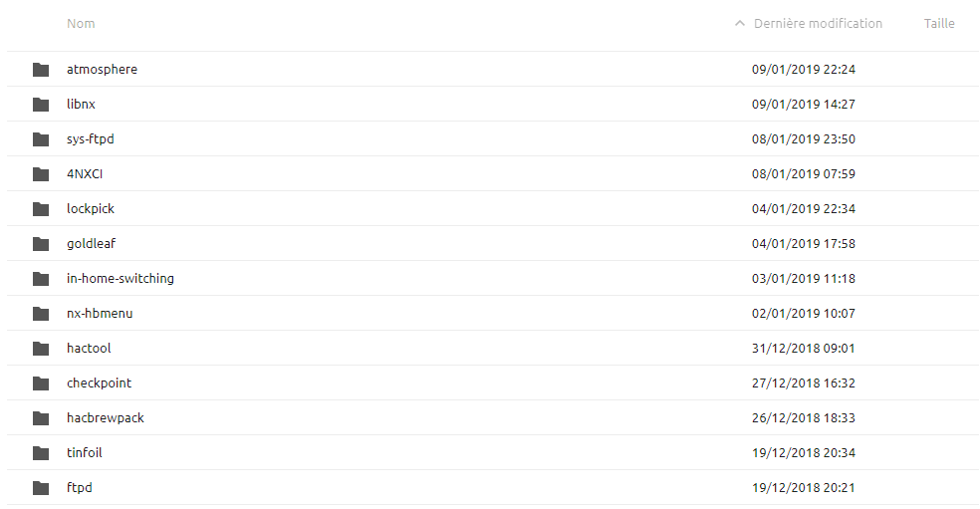Sort by Dernière modification column
The height and width of the screenshot is (509, 980).
pyautogui.click(x=818, y=24)
